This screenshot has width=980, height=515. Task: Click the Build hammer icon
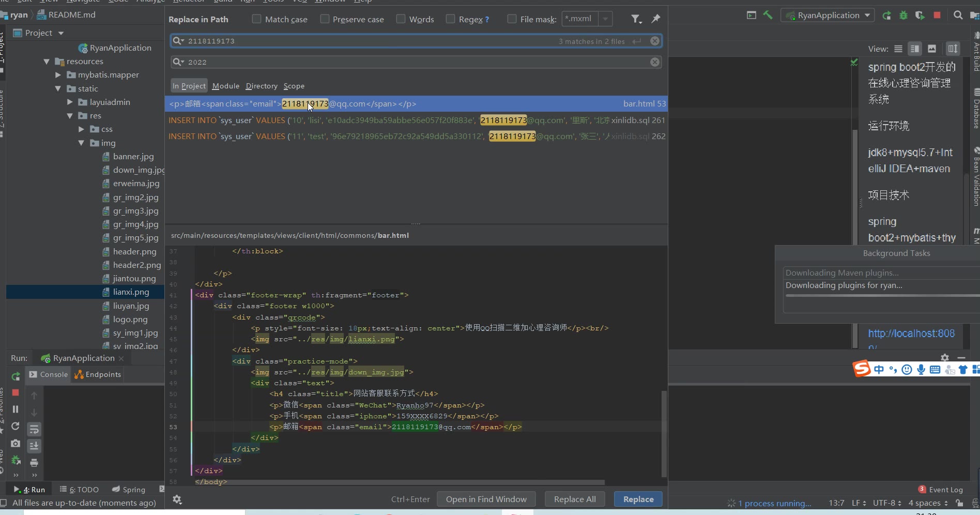(768, 16)
